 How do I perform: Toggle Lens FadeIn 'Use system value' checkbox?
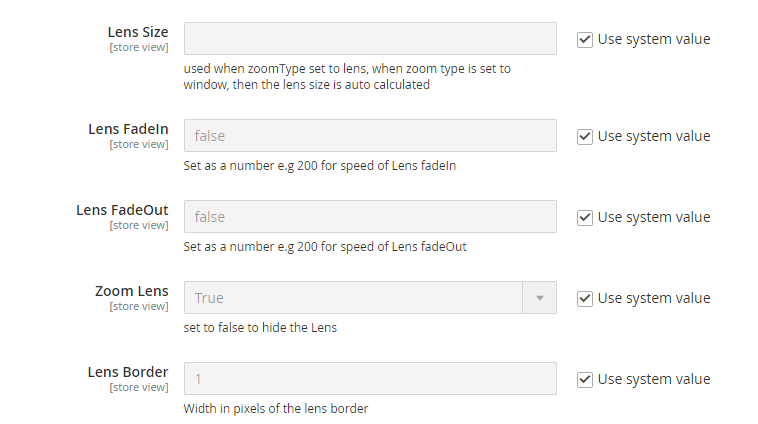pos(585,137)
